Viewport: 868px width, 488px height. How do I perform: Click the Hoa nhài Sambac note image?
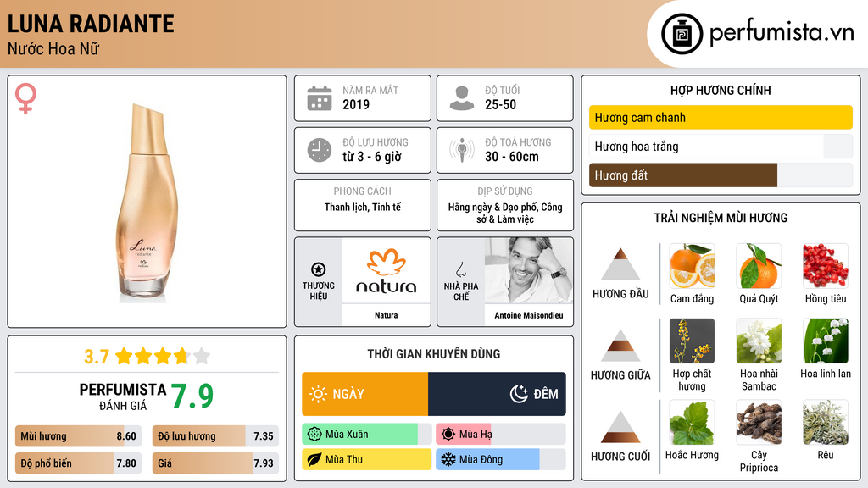759,341
